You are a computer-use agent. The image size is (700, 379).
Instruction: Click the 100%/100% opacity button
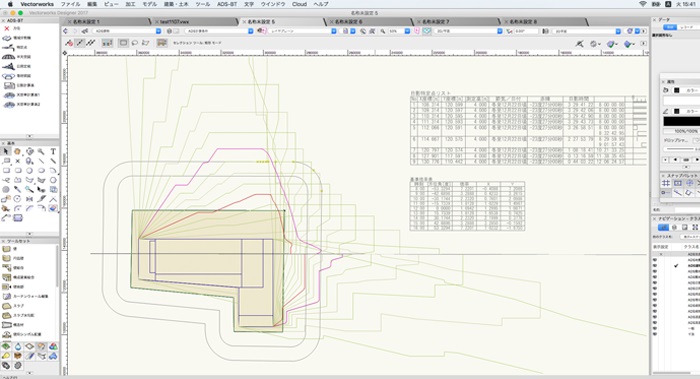681,131
